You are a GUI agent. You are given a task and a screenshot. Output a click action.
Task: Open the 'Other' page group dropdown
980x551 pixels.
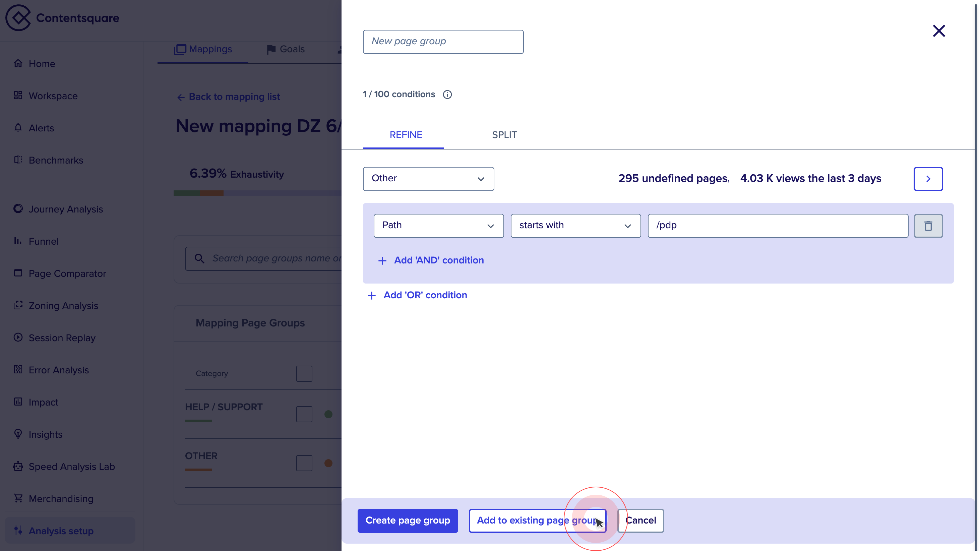tap(428, 179)
